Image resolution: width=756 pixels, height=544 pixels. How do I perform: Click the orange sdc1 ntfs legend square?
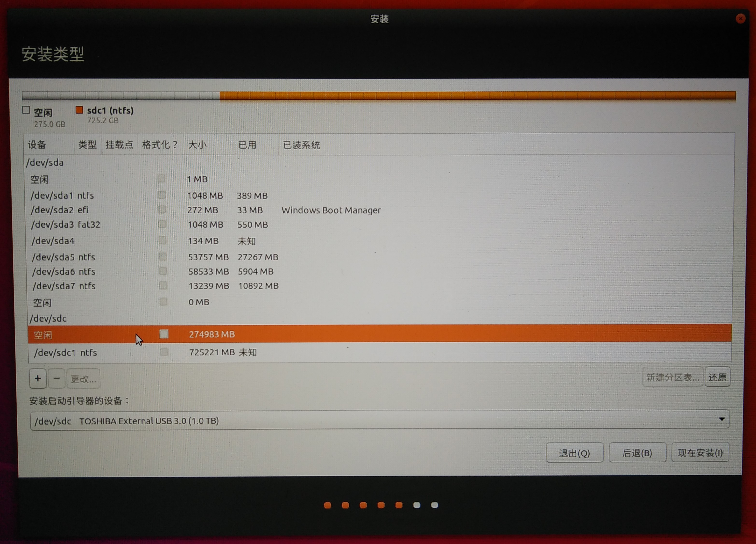tap(79, 110)
